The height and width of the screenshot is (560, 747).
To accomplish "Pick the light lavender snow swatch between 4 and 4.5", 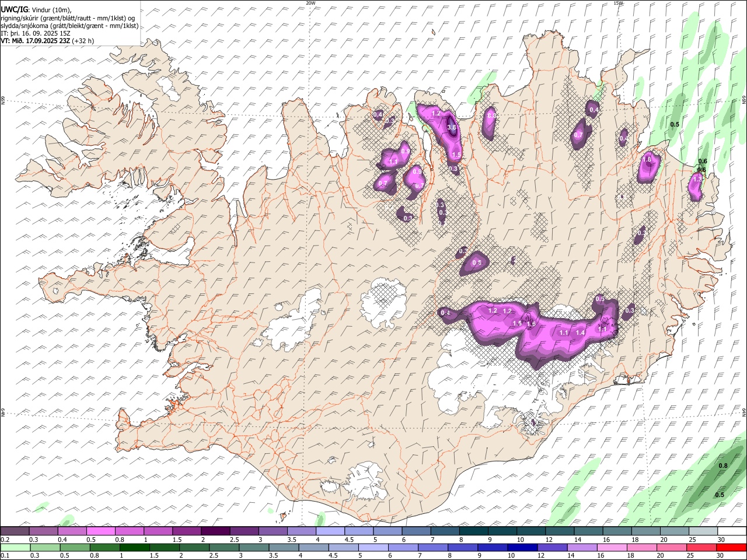I will point(330,531).
